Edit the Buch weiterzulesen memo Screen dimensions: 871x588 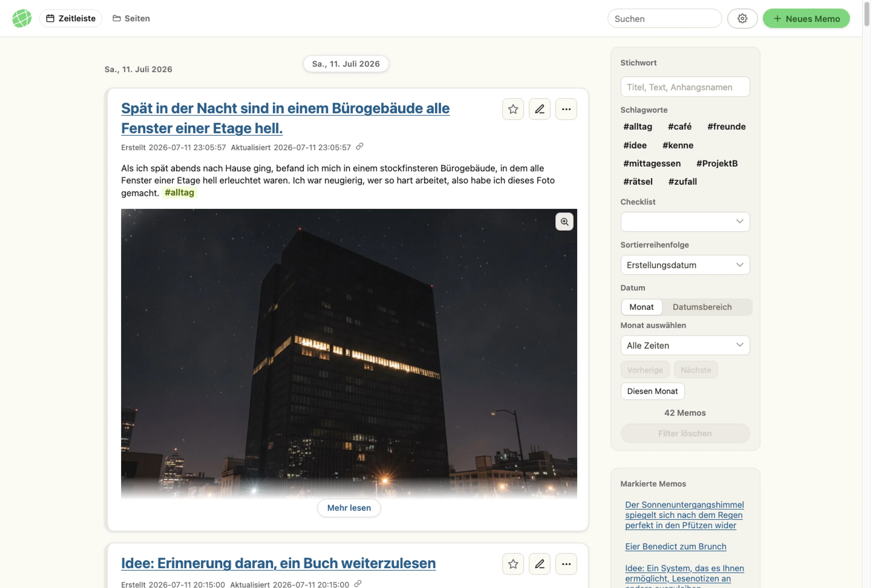click(539, 563)
